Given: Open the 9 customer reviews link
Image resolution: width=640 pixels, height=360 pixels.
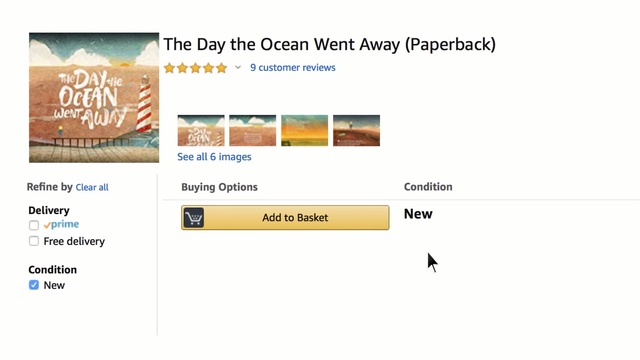Looking at the screenshot, I should [x=293, y=68].
